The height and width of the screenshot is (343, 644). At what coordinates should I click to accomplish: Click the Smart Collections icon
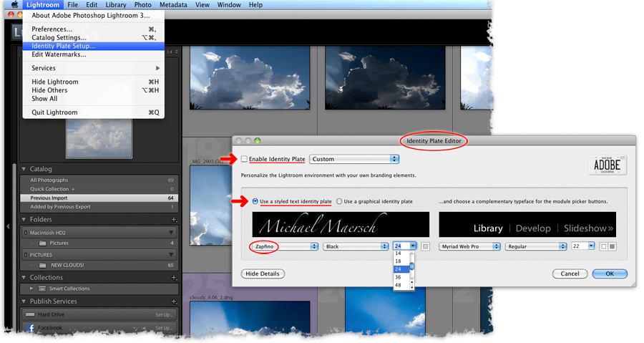pyautogui.click(x=42, y=289)
